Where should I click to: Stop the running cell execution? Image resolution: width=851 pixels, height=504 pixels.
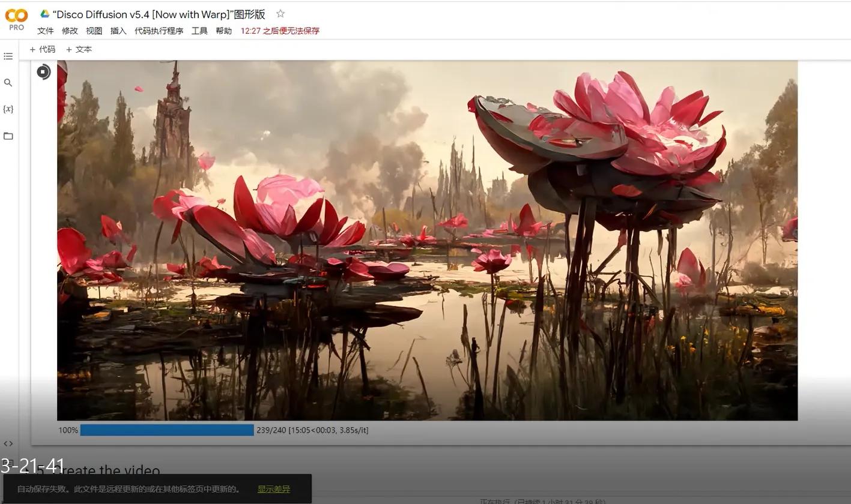coord(43,72)
